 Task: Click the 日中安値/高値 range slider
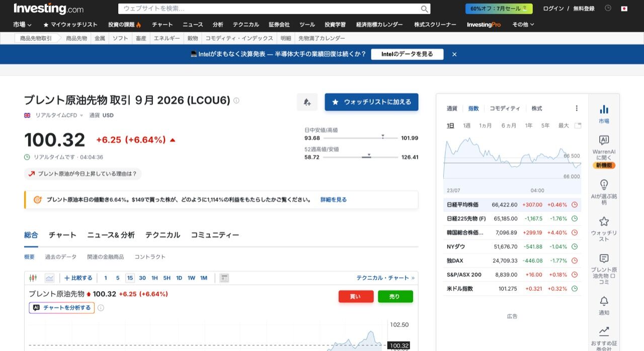360,138
